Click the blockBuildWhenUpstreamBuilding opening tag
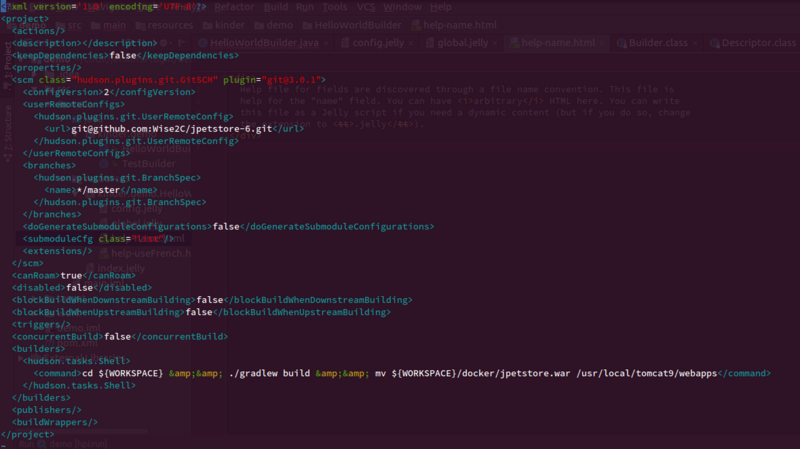 pos(98,312)
